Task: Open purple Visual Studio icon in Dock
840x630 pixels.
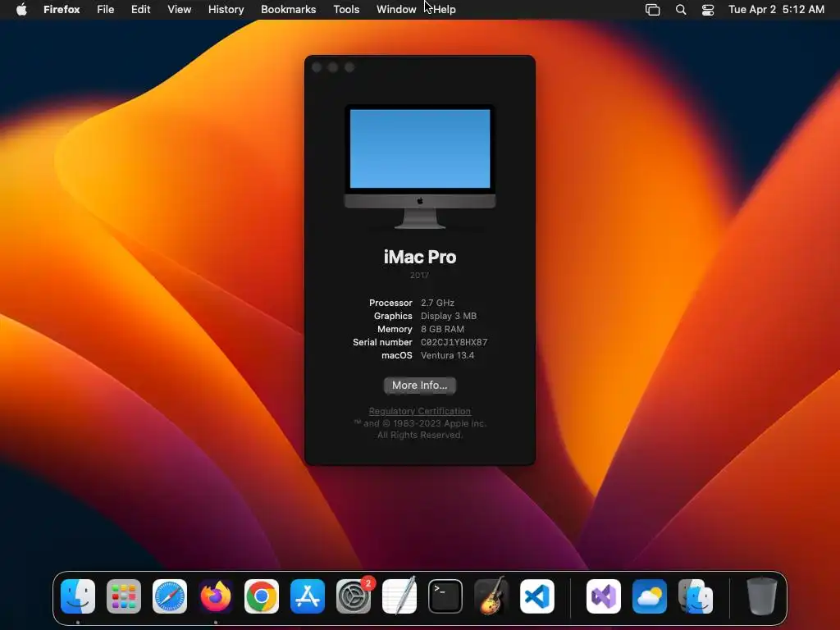Action: [604, 596]
